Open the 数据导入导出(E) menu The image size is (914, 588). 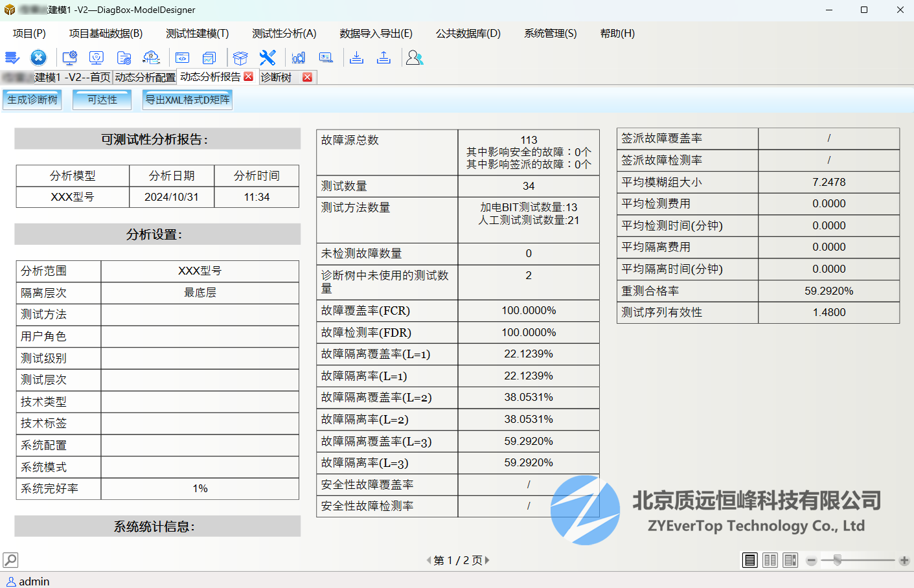coord(376,33)
